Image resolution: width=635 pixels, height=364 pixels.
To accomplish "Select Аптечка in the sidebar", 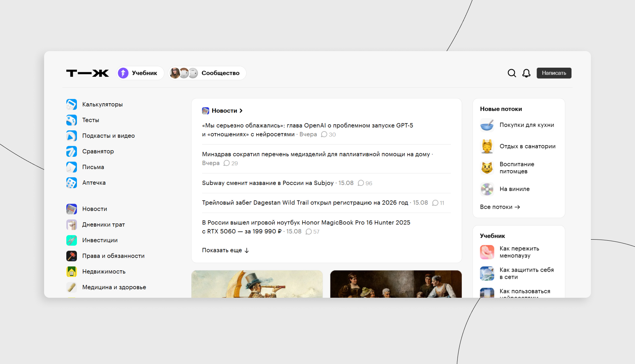I will point(94,183).
